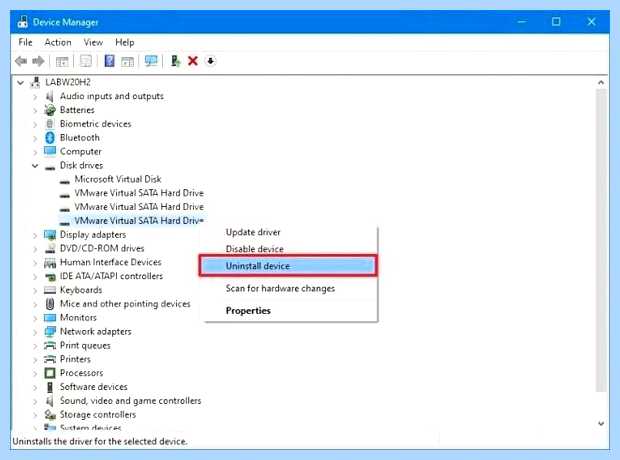Image resolution: width=620 pixels, height=460 pixels.
Task: Click the scrollbar up arrow
Action: point(601,82)
